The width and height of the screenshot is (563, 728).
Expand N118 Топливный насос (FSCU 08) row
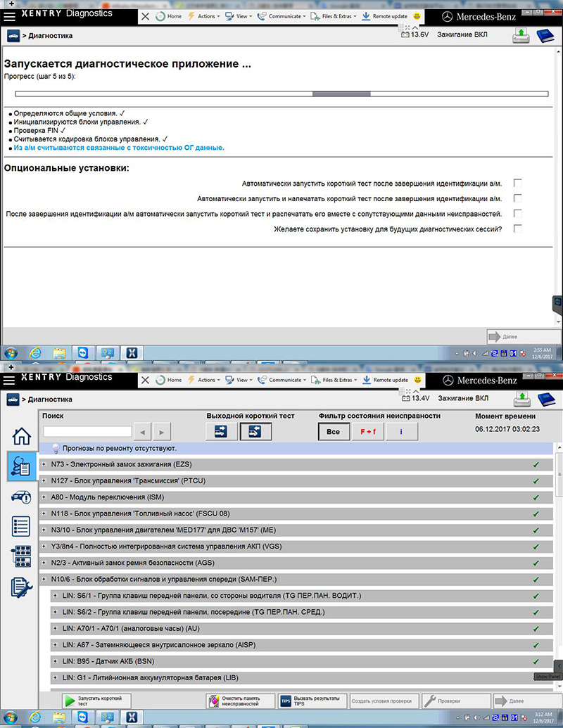click(44, 513)
